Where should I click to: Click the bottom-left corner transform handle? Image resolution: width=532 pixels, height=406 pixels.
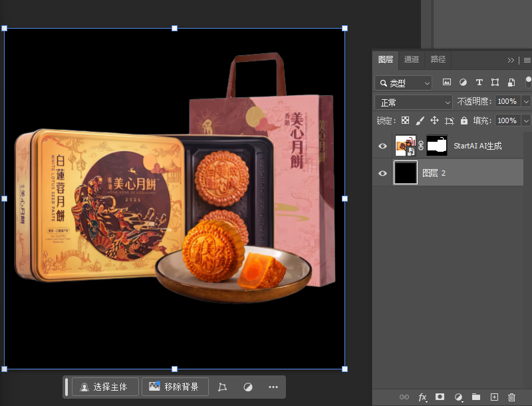tap(5, 369)
